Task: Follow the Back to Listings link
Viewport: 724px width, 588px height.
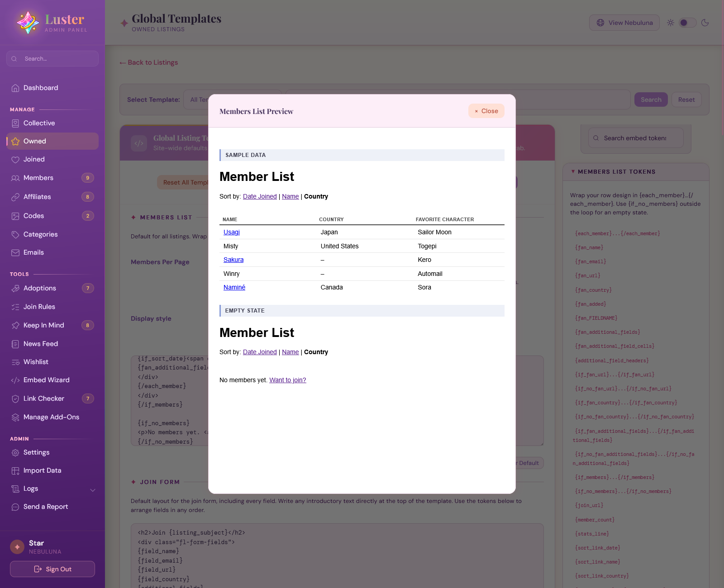Action: point(149,62)
